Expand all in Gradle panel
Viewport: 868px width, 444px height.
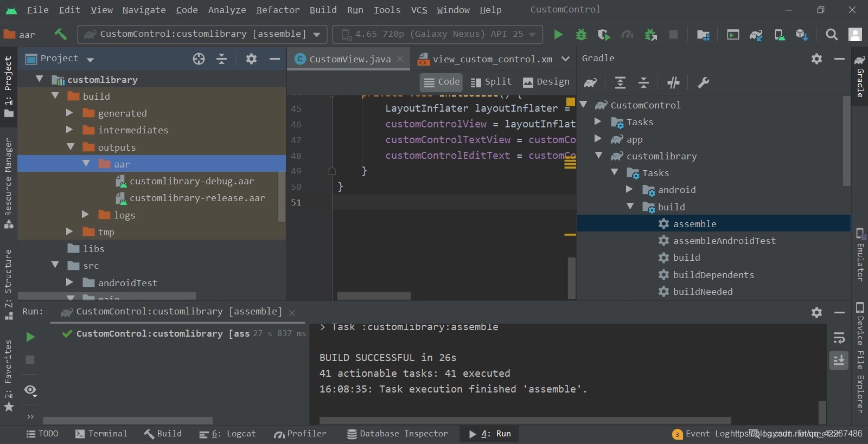click(x=620, y=82)
